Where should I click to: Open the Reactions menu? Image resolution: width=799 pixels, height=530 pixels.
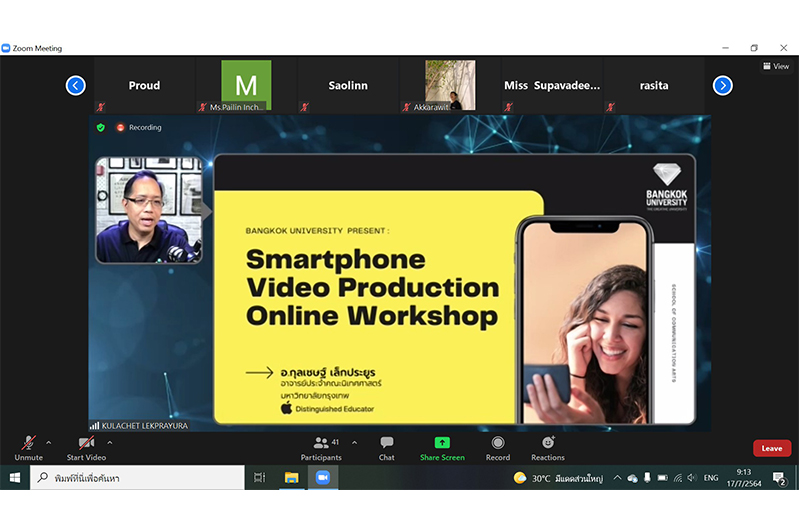(x=548, y=448)
